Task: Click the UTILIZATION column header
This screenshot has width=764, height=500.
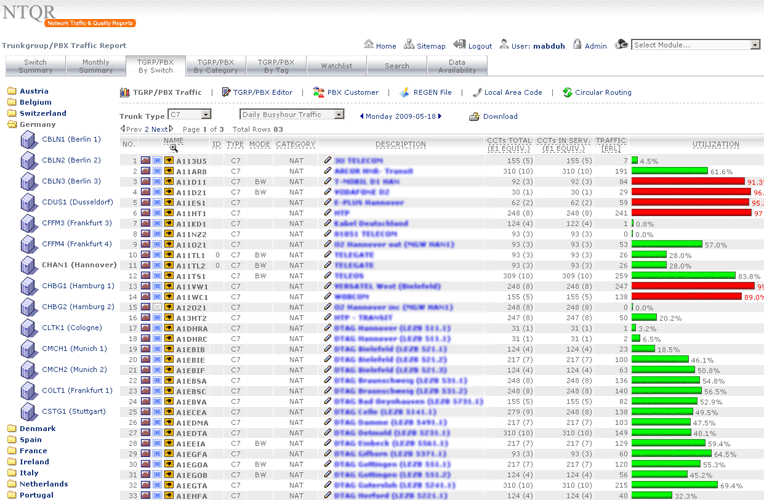Action: [715, 145]
